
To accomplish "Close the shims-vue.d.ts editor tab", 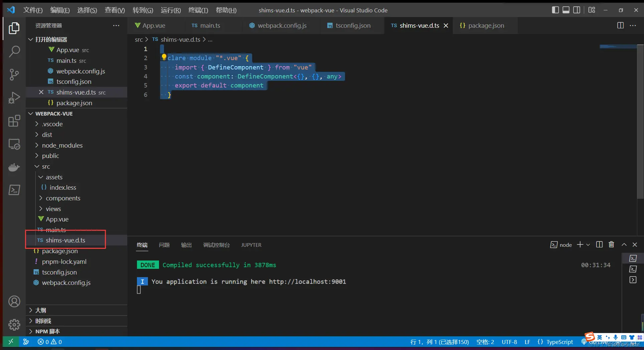I will 446,25.
